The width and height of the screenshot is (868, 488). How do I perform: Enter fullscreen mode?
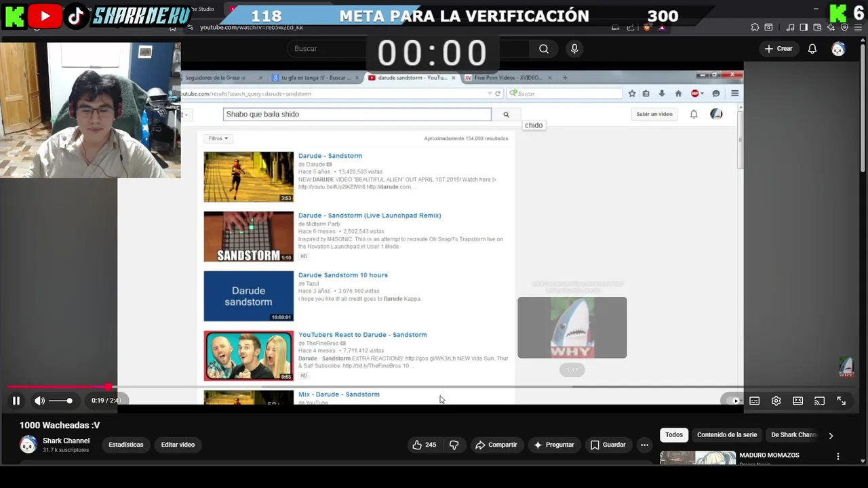[x=841, y=401]
